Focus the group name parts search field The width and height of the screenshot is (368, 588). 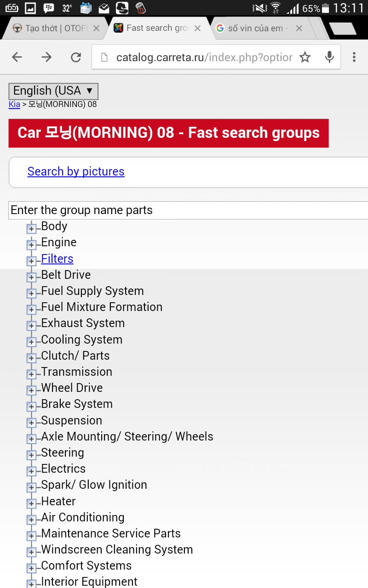coord(188,210)
